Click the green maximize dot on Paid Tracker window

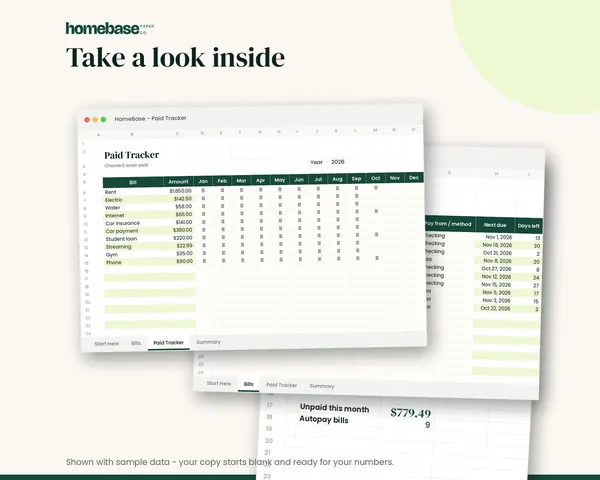pyautogui.click(x=103, y=119)
